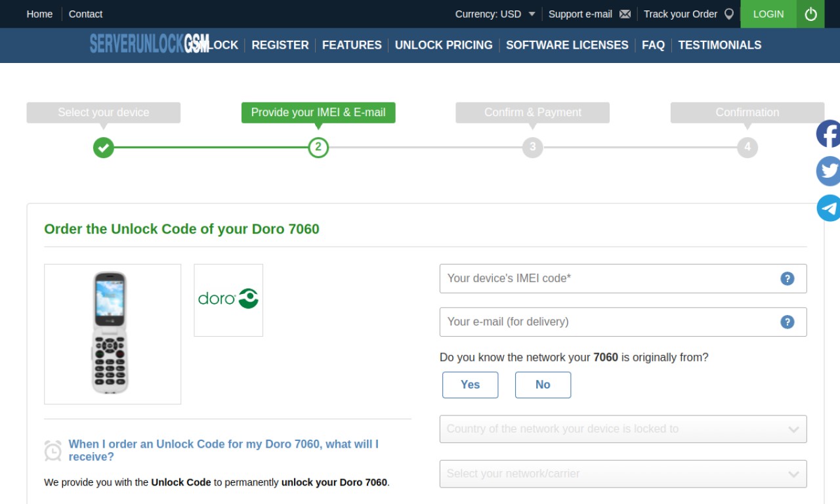Click the Track your Order location pin icon
840x504 pixels.
728,14
